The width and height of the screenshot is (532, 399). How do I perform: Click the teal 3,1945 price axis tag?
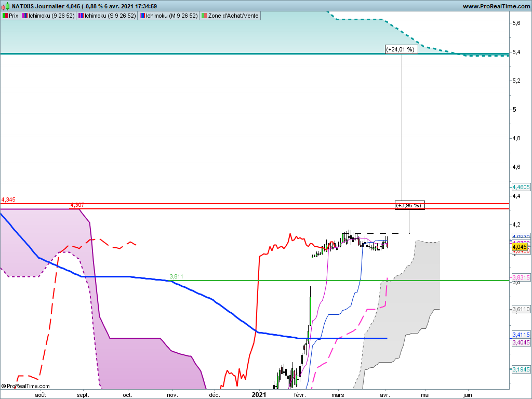(521, 369)
